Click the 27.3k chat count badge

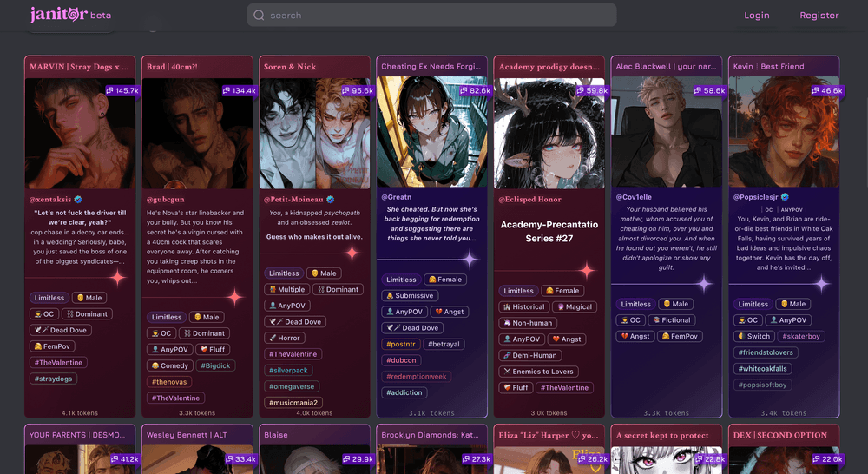476,459
